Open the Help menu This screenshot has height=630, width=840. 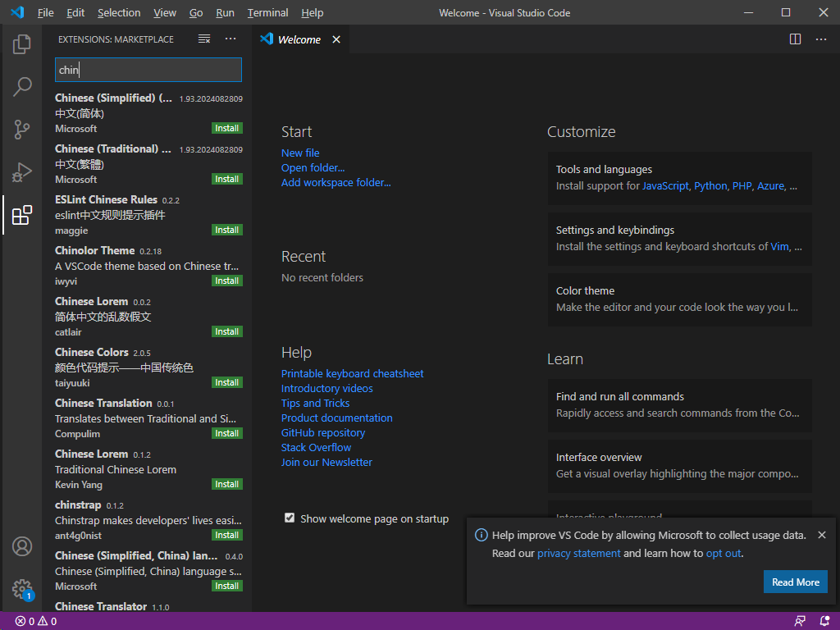click(x=313, y=12)
